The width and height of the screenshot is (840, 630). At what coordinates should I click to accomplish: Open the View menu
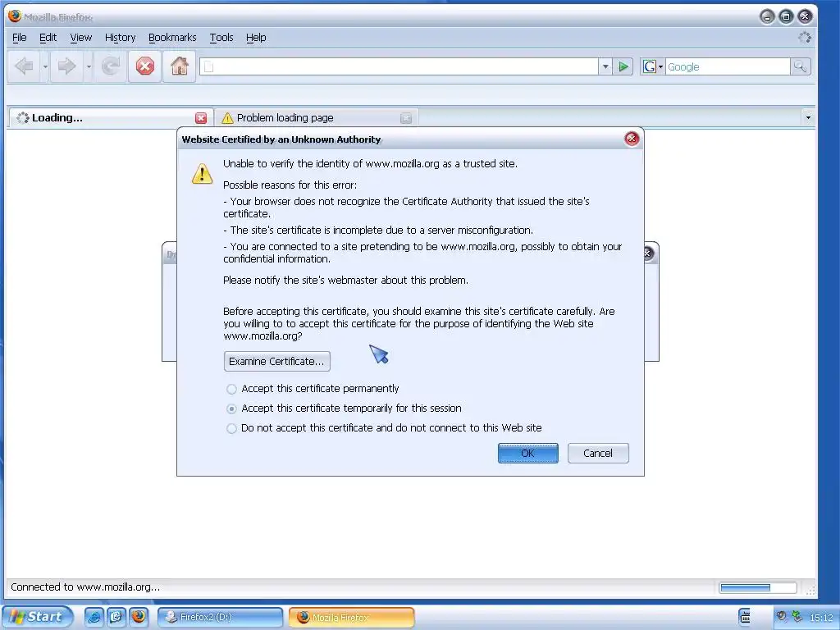81,38
